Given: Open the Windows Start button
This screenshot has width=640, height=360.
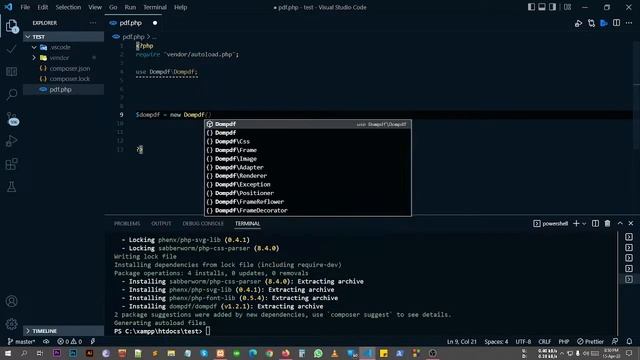Looking at the screenshot, I should 8,353.
